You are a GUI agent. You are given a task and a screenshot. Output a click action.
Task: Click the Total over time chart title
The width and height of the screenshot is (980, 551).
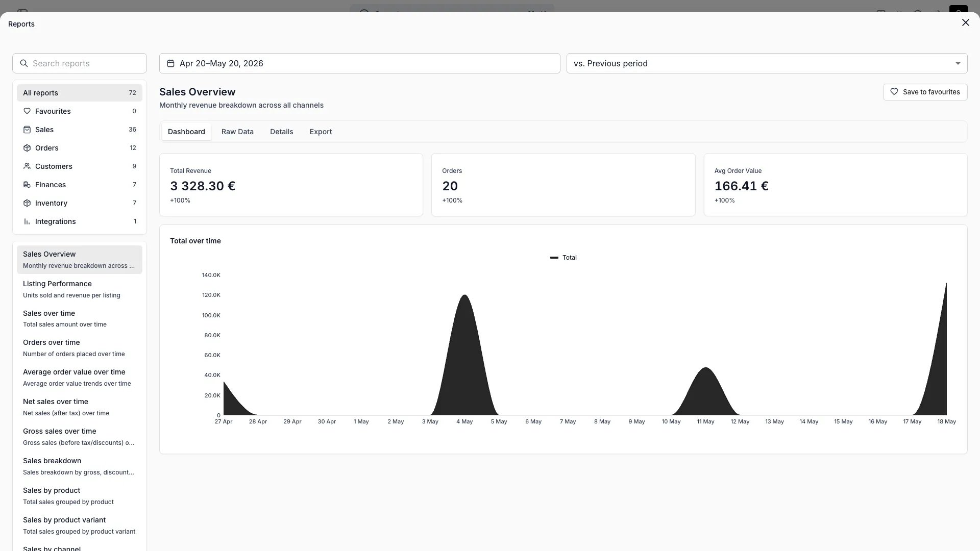tap(195, 241)
